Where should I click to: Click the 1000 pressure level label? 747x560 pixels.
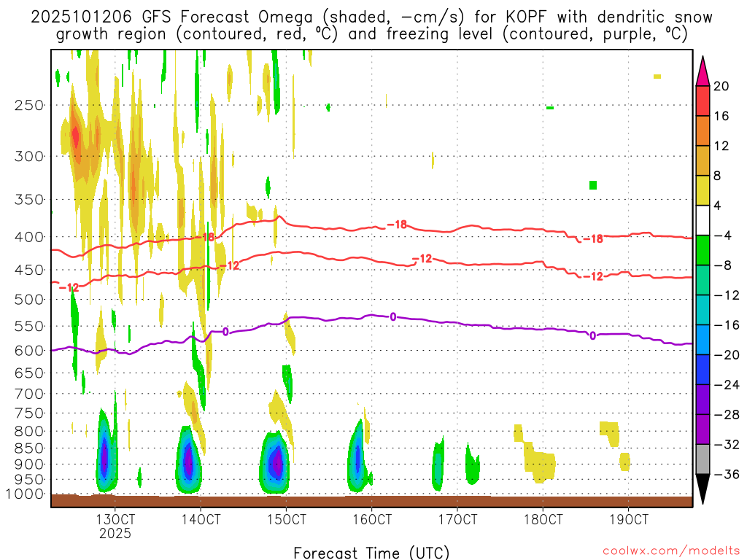coord(26,494)
